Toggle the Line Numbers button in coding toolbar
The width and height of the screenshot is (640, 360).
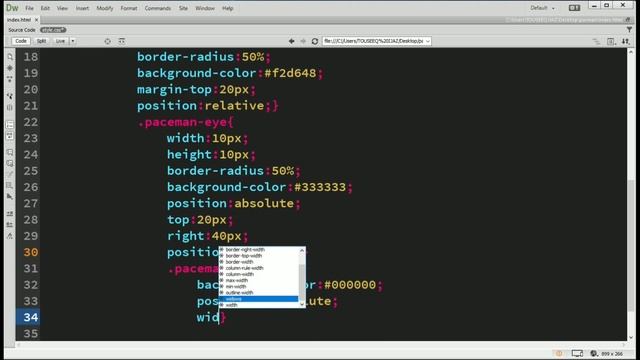(10, 125)
